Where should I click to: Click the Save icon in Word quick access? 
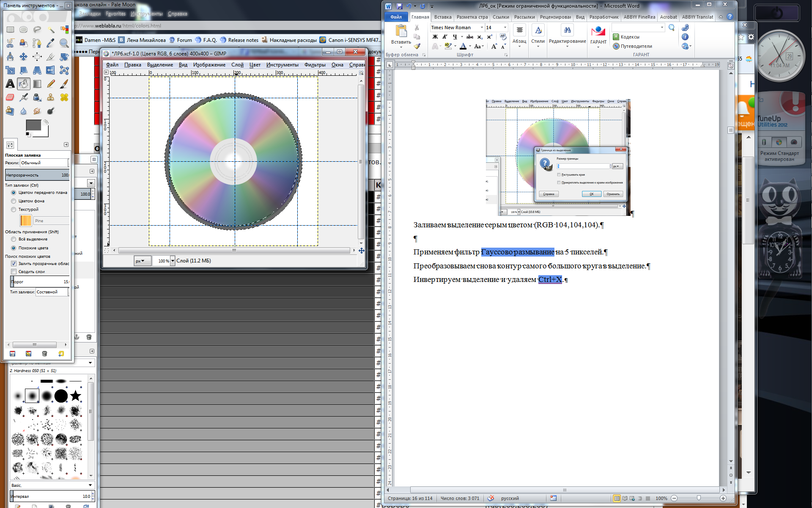(399, 6)
